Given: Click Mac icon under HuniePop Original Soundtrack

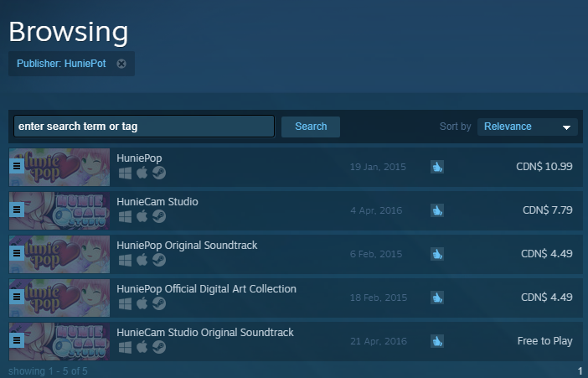Looking at the screenshot, I should (142, 259).
